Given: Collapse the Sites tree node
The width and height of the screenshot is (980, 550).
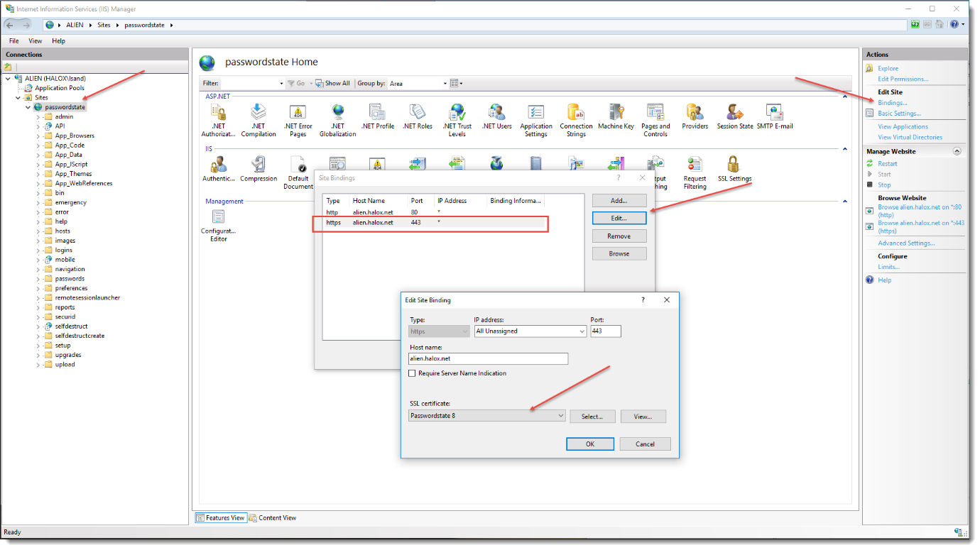Looking at the screenshot, I should point(18,97).
